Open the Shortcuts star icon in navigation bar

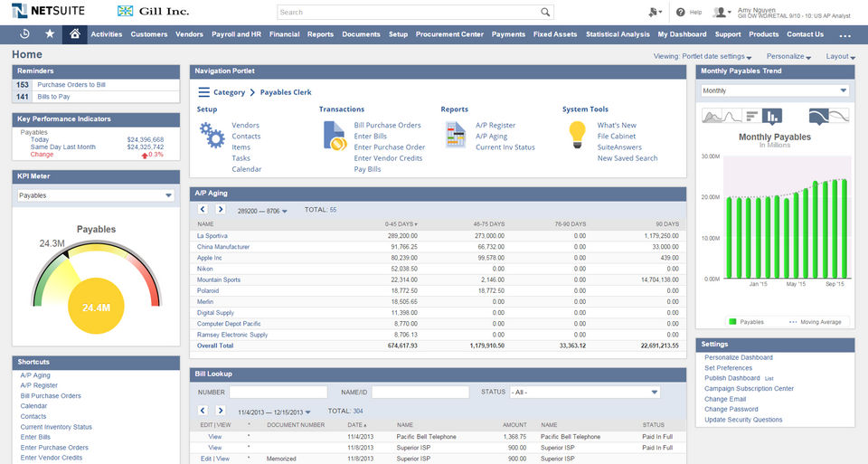point(50,34)
